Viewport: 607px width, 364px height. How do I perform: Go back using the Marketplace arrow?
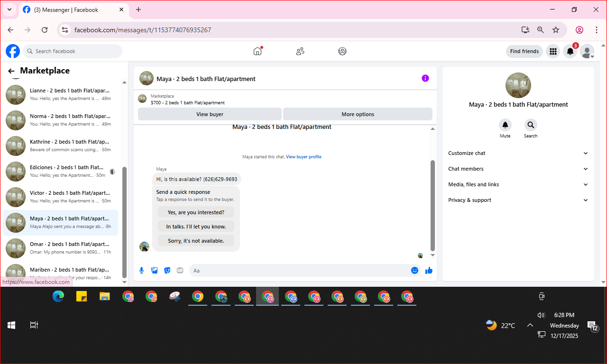(11, 71)
